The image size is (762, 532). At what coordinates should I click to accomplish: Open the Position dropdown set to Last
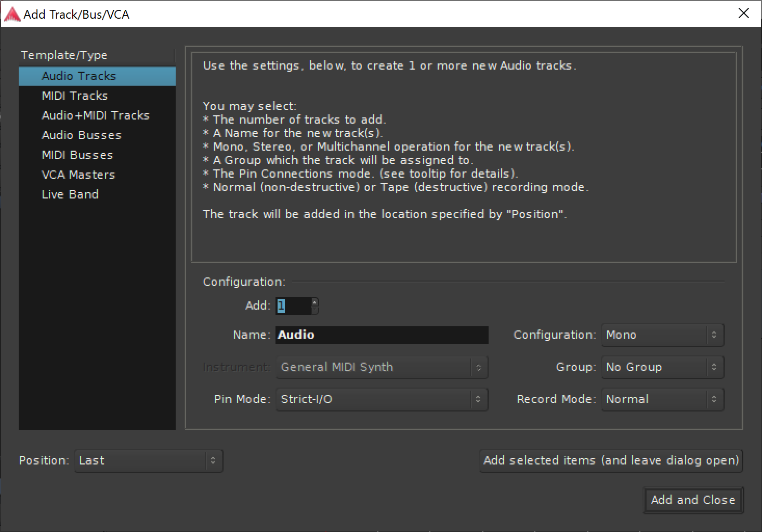click(x=148, y=460)
